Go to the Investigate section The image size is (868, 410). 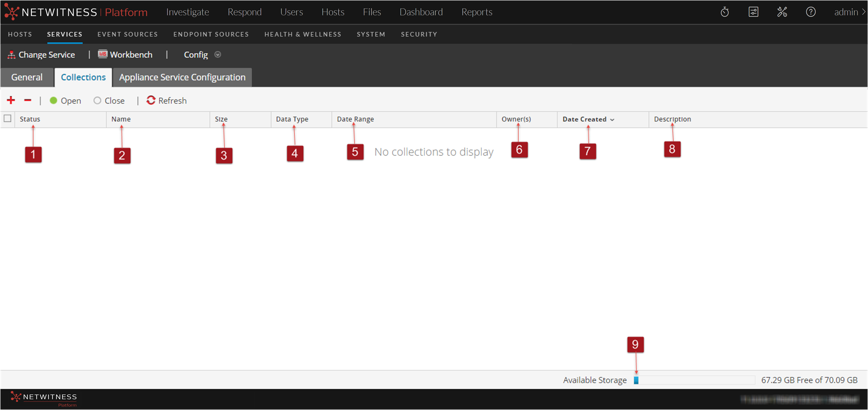[x=187, y=12]
